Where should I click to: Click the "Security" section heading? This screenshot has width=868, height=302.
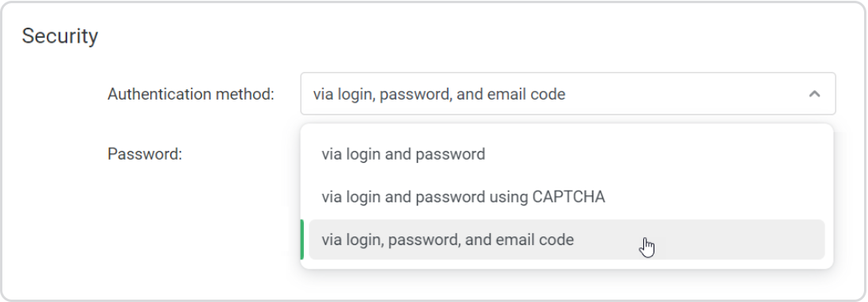tap(60, 36)
